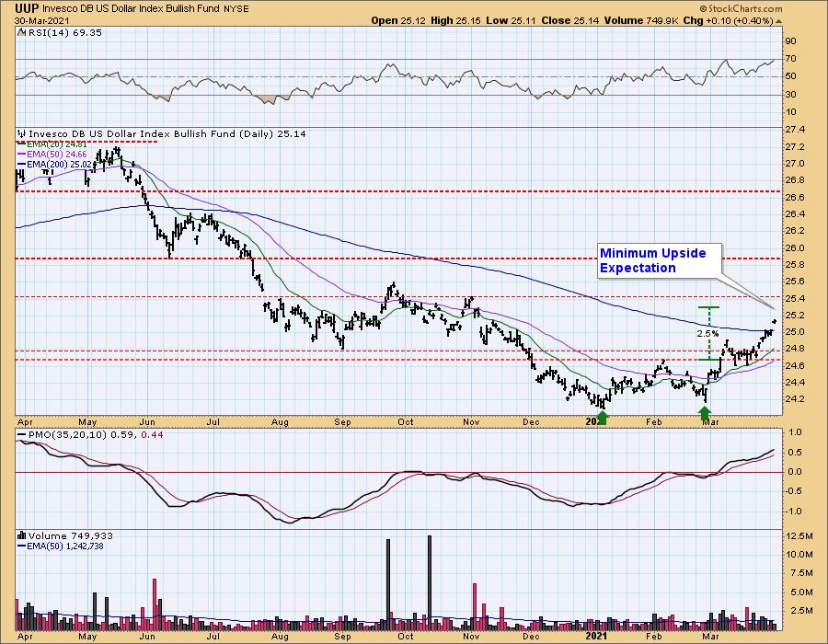Click the Low 25.11 value
The image size is (828, 644).
tap(511, 20)
